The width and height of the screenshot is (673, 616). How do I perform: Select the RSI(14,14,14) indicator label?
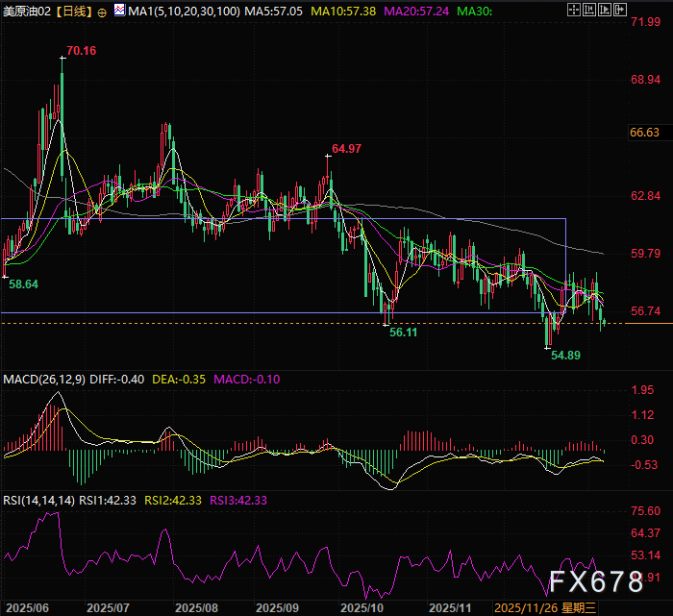[x=37, y=500]
